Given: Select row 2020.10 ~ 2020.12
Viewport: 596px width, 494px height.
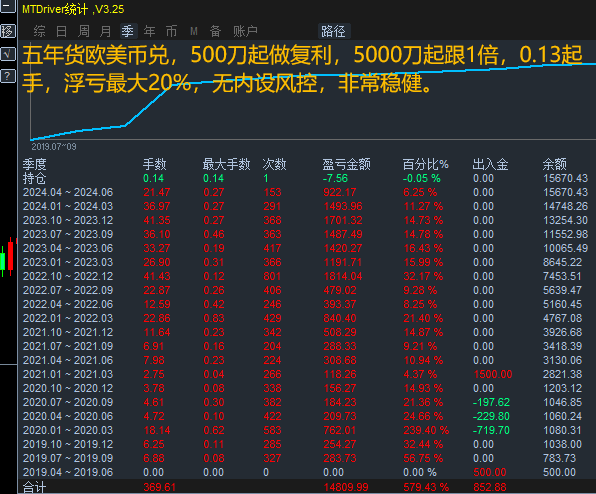Looking at the screenshot, I should (x=306, y=388).
